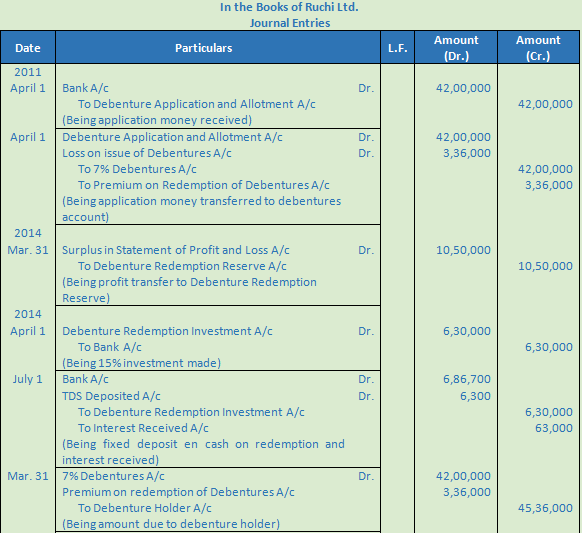Select 'Premium on redemption of Debentures A/c' debit line
This screenshot has width=582, height=533.
[178, 492]
